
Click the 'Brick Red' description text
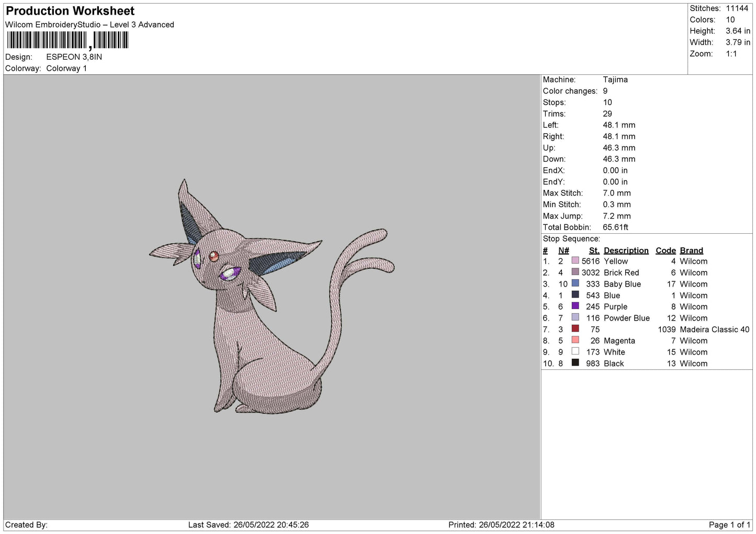click(x=622, y=272)
